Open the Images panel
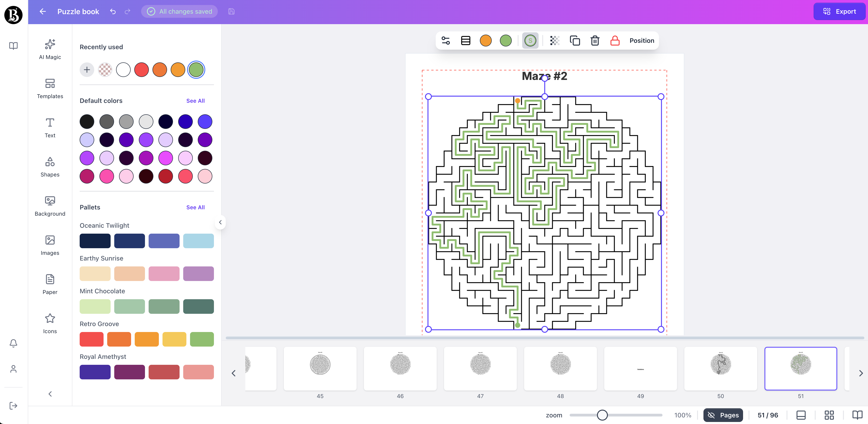Viewport: 868px width, 424px height. pos(50,245)
